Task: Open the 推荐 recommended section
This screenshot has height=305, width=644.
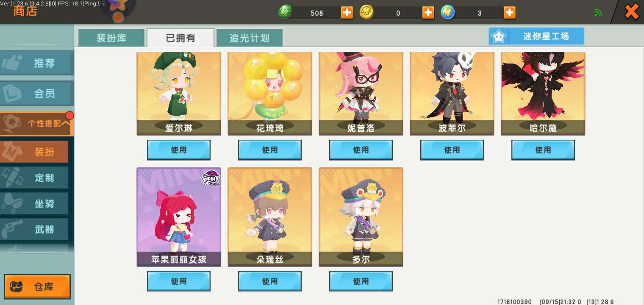Action: coord(36,63)
